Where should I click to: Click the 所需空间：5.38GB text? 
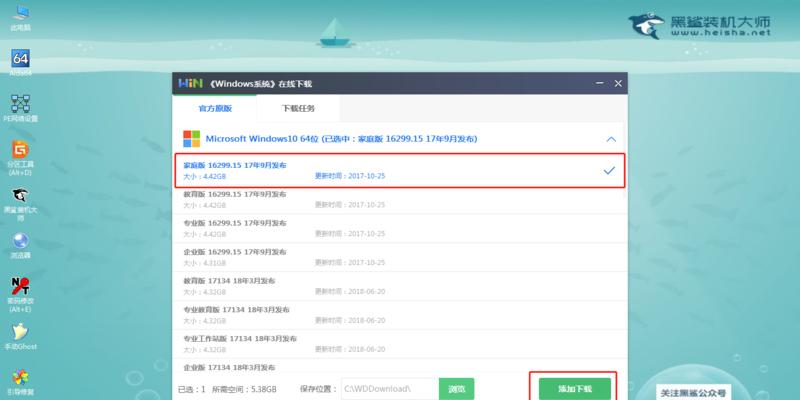(x=245, y=389)
